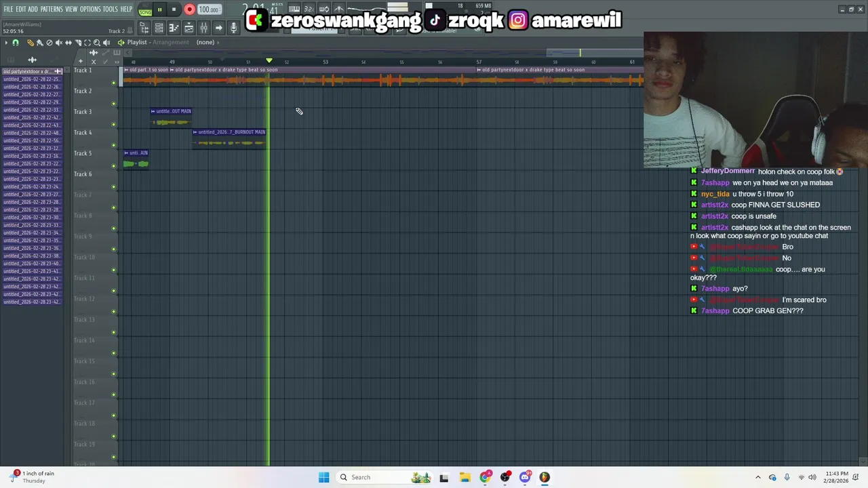The width and height of the screenshot is (868, 488).
Task: Click the audio clips waveform filter icon
Action: [x=94, y=53]
